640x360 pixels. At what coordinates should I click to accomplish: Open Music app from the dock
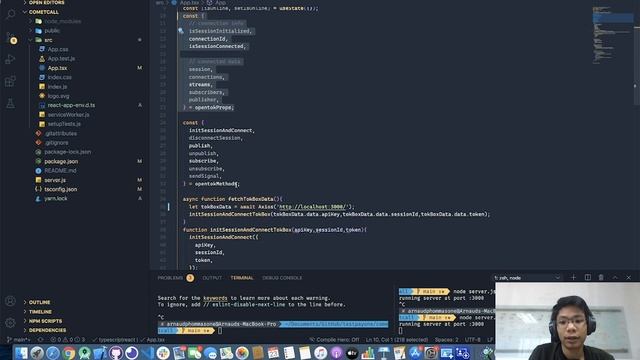tap(320, 353)
